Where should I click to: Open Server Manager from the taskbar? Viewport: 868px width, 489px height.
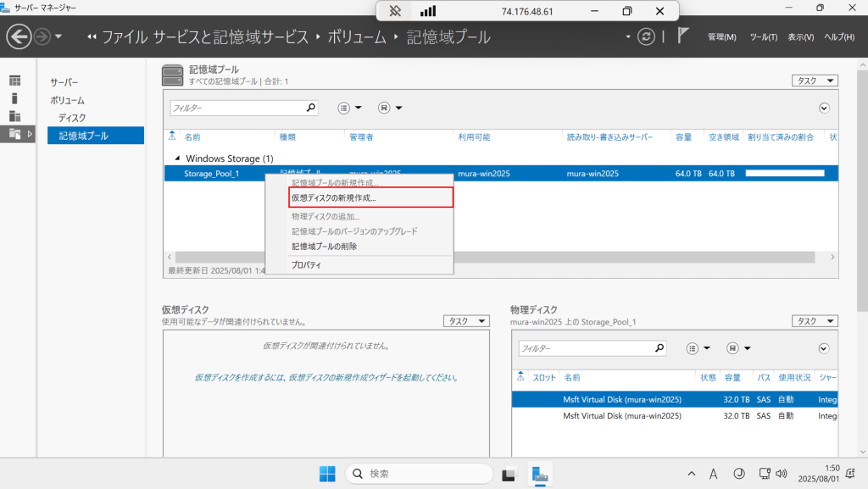click(x=540, y=475)
